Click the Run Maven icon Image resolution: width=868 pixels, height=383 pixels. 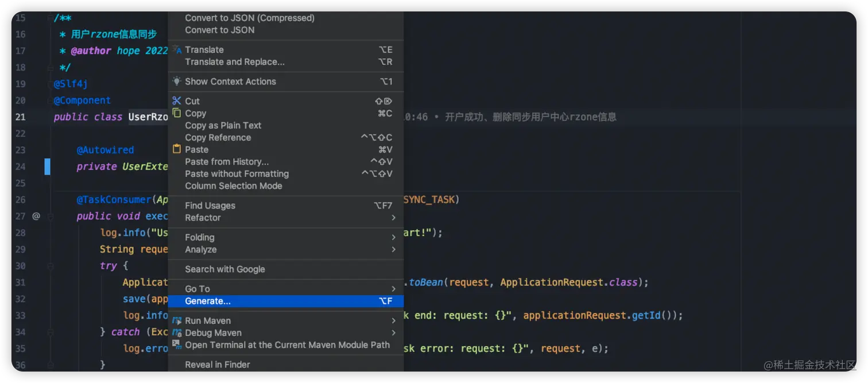177,320
